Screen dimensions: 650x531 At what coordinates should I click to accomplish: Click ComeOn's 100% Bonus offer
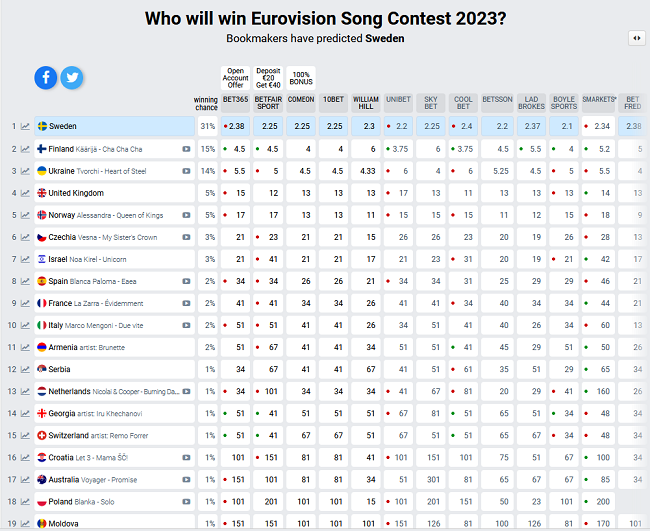pos(301,78)
